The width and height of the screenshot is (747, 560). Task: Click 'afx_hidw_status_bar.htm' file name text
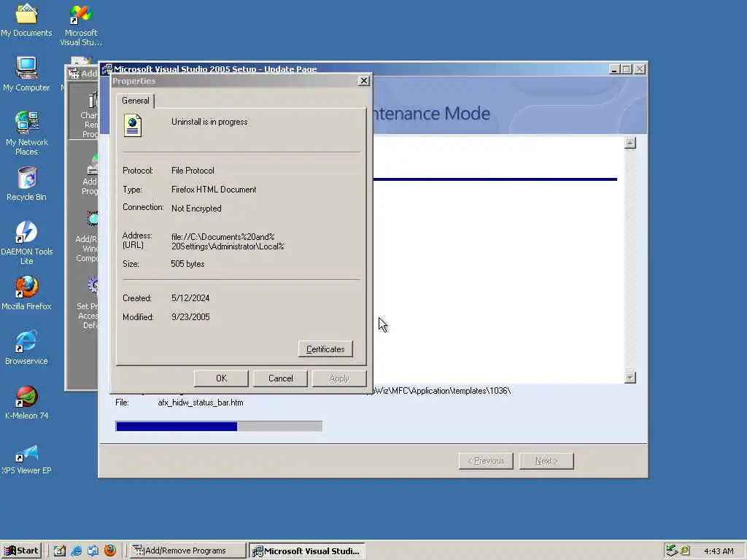(x=201, y=402)
